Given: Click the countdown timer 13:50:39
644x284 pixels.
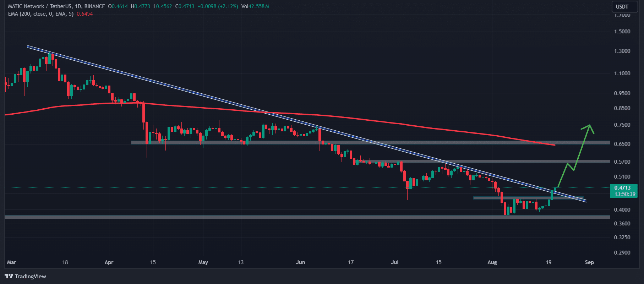Looking at the screenshot, I should pyautogui.click(x=625, y=194).
